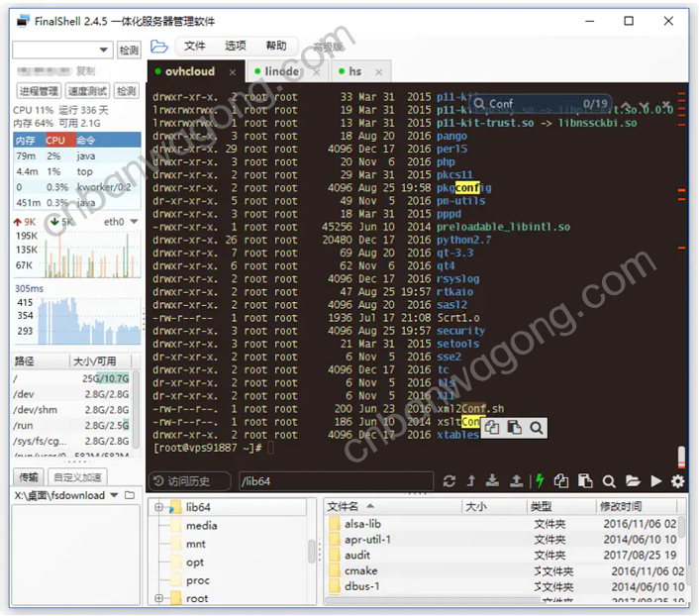
Task: Go to the previous search match
Action: pos(627,105)
